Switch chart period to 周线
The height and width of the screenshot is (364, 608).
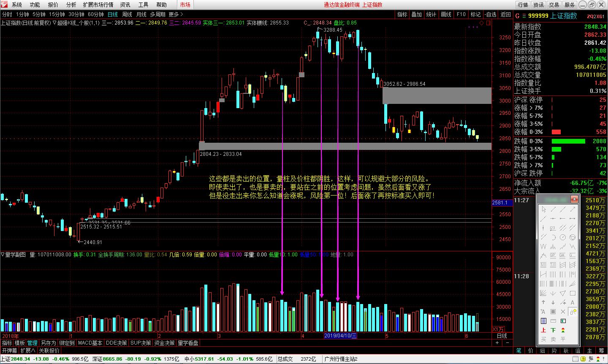(127, 14)
